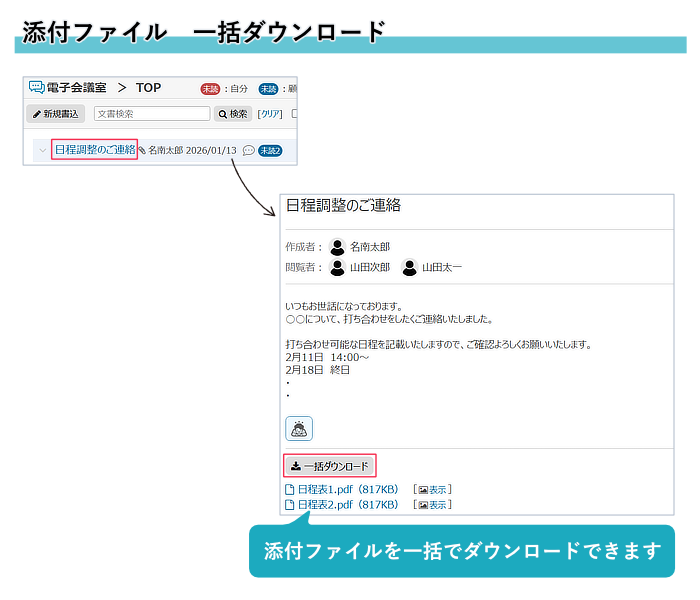700x600 pixels.
Task: Click the 文書検索 search input field
Action: (x=152, y=114)
